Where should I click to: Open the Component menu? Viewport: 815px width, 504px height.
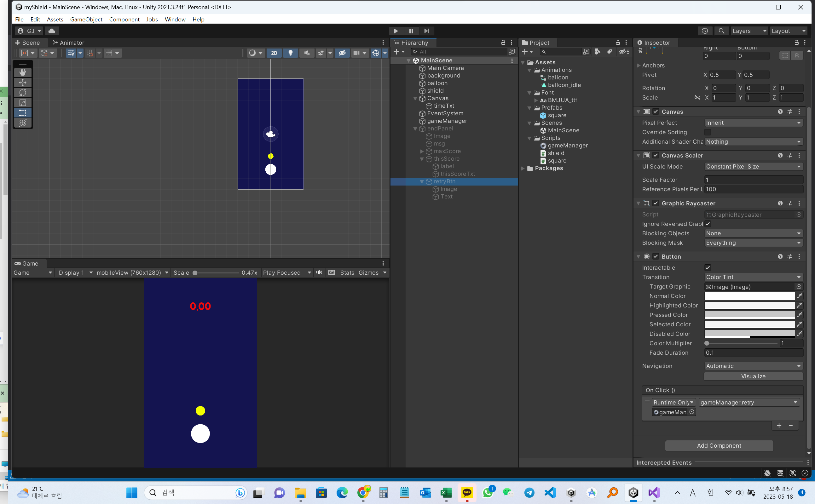click(x=124, y=19)
